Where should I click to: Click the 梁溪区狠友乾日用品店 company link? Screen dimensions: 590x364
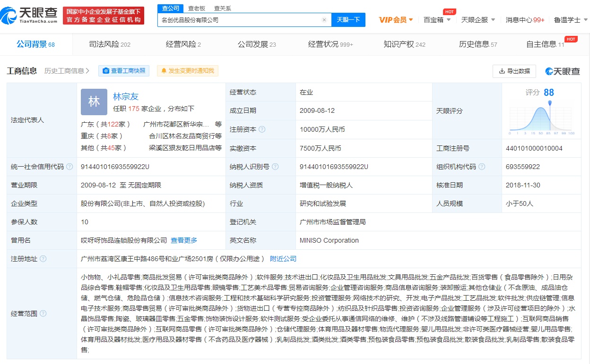185,148
